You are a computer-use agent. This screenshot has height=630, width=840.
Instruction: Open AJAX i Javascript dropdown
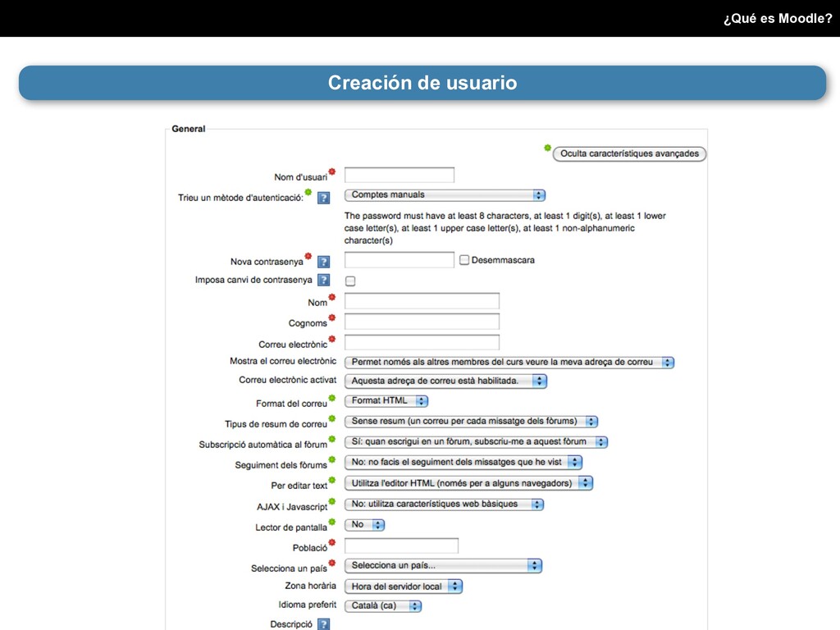pos(444,504)
